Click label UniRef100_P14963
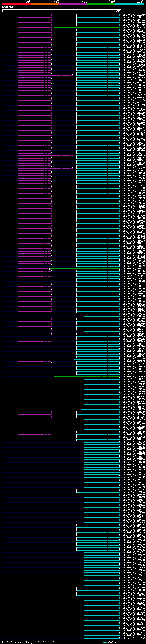The image size is (146, 644). pyautogui.click(x=134, y=256)
